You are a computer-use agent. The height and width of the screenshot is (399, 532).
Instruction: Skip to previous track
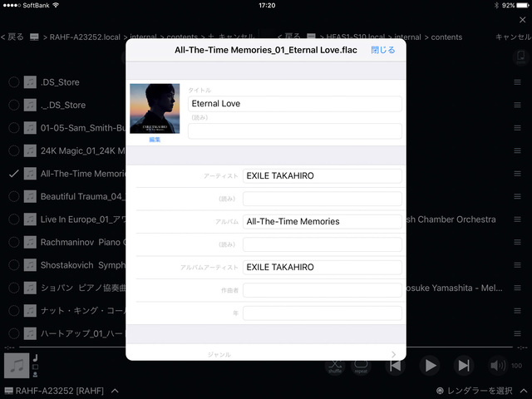pyautogui.click(x=396, y=366)
